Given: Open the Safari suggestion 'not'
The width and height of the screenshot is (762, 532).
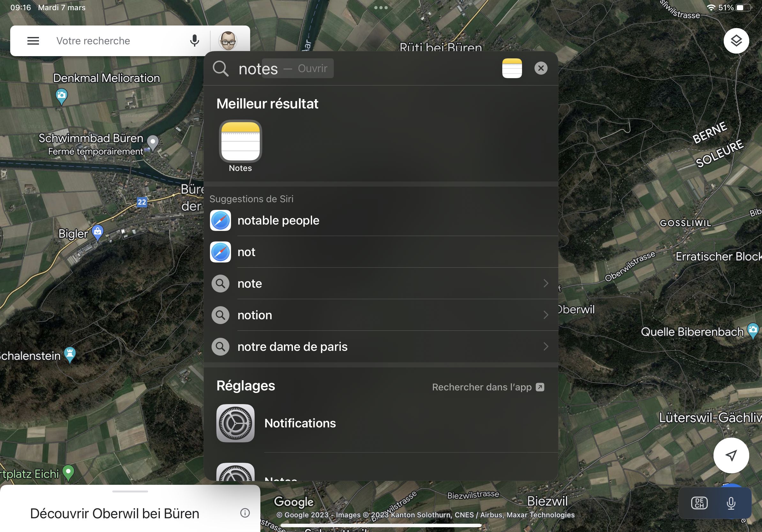Looking at the screenshot, I should (x=381, y=252).
